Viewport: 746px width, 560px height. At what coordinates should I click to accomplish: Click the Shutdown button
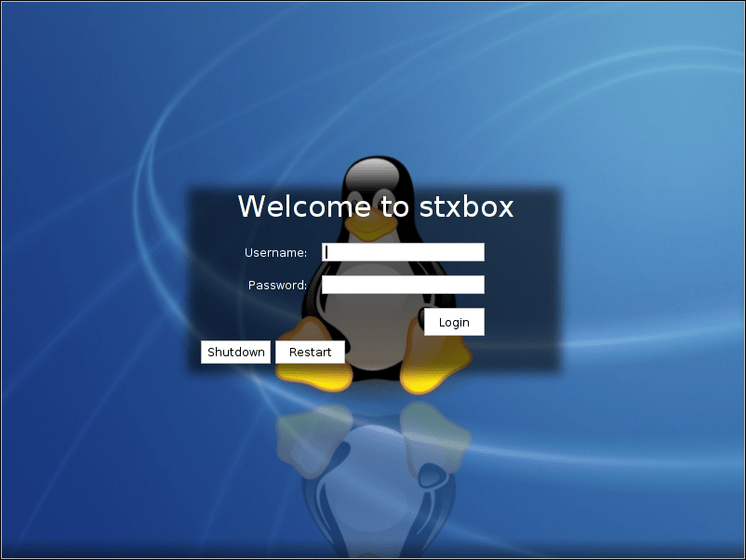pyautogui.click(x=235, y=352)
